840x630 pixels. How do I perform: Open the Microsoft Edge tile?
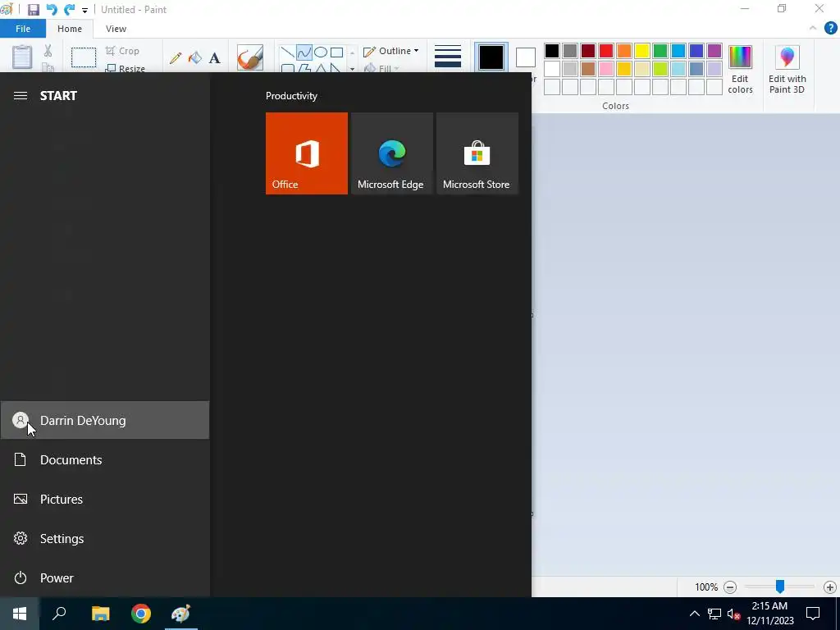click(391, 153)
